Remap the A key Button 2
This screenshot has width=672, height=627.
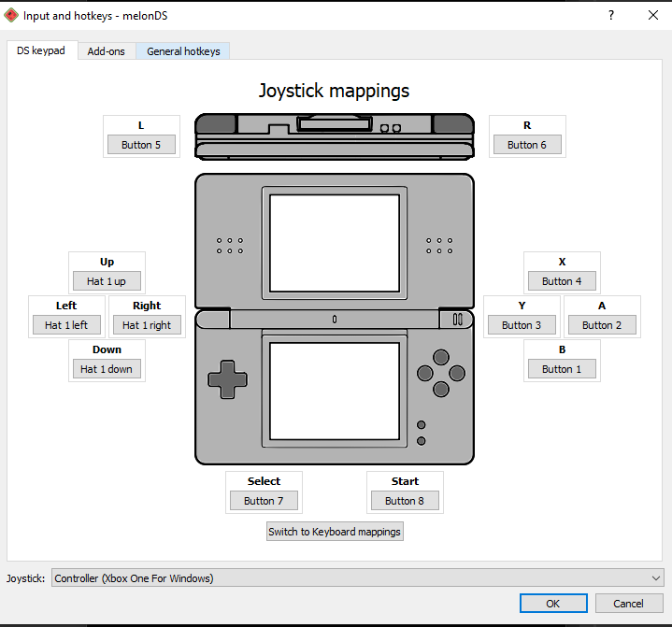pyautogui.click(x=602, y=325)
